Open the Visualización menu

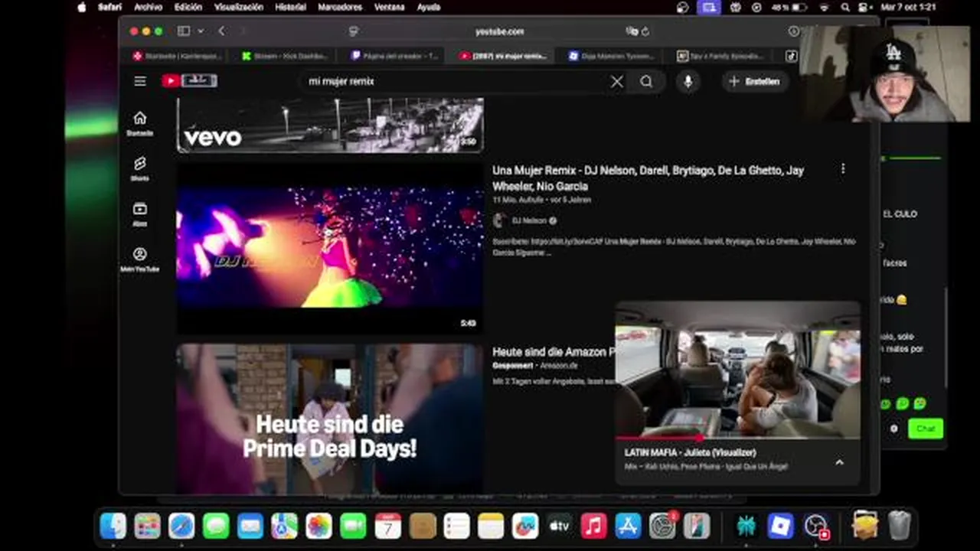coord(239,7)
